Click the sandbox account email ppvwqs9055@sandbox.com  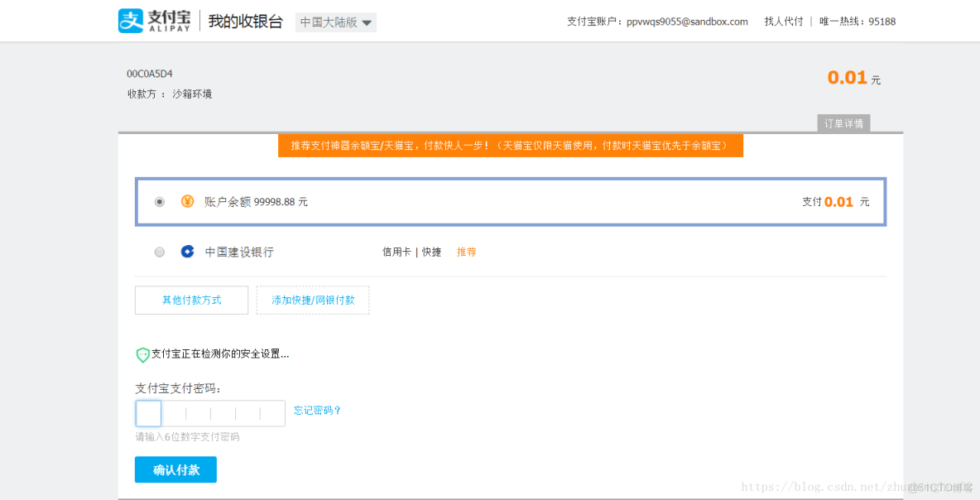coord(686,21)
